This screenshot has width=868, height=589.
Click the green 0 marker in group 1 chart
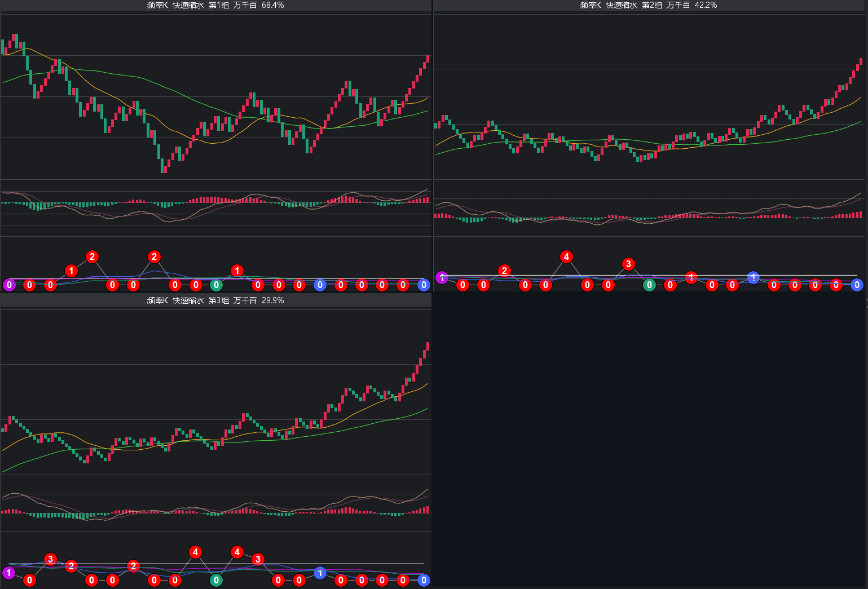tap(216, 285)
